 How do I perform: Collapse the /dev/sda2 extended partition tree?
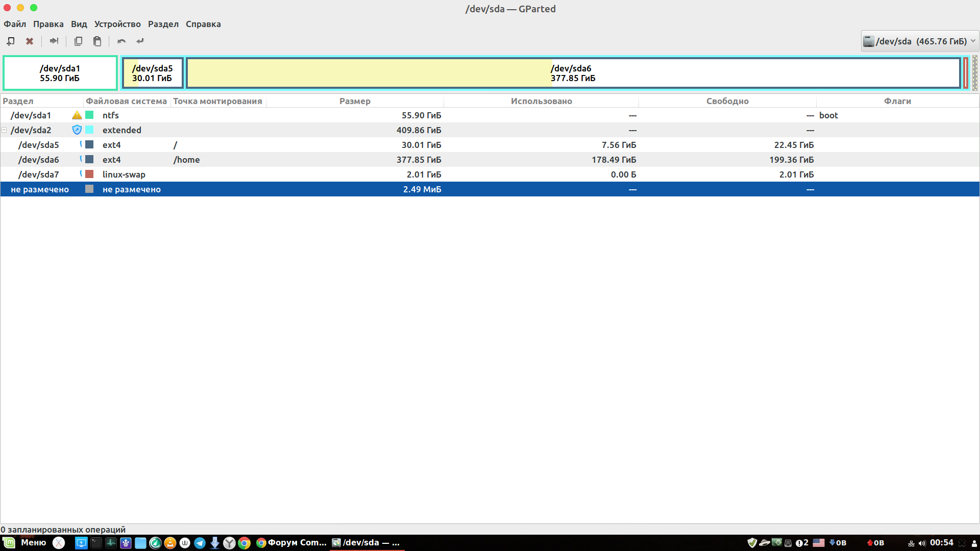4,130
